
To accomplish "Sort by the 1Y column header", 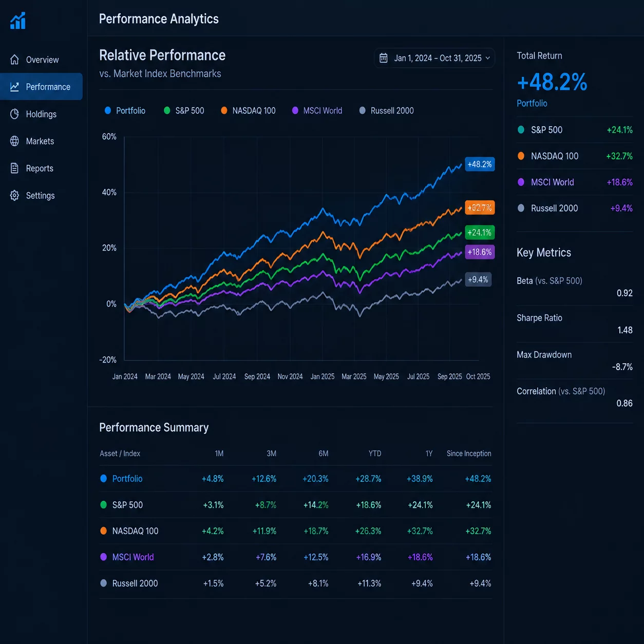I will [429, 453].
